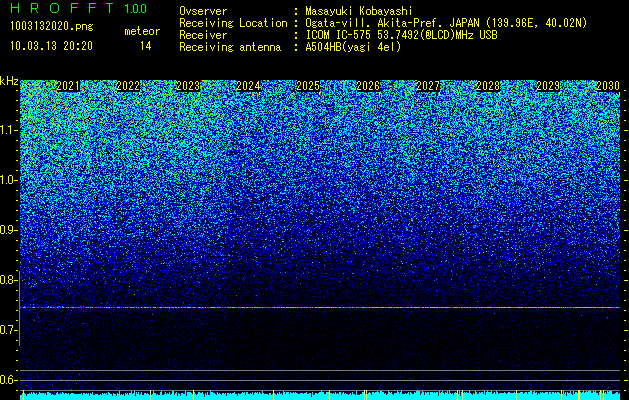Click the 0.9 frequency axis label
The height and width of the screenshot is (400, 629).
pyautogui.click(x=9, y=230)
